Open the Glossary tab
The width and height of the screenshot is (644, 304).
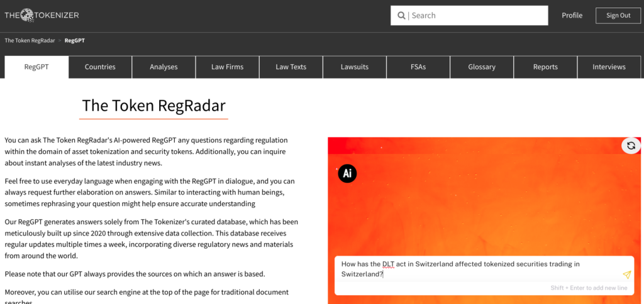coord(482,67)
